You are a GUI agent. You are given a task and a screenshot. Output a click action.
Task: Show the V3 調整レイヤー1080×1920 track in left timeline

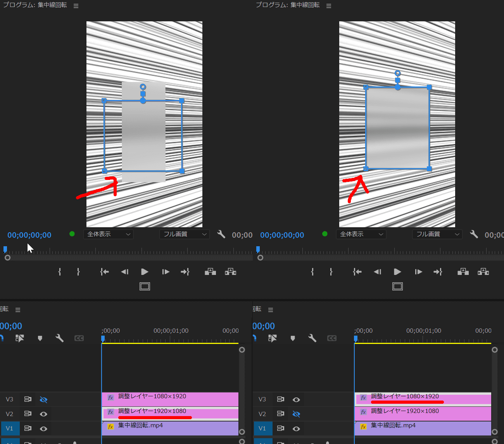[43, 399]
